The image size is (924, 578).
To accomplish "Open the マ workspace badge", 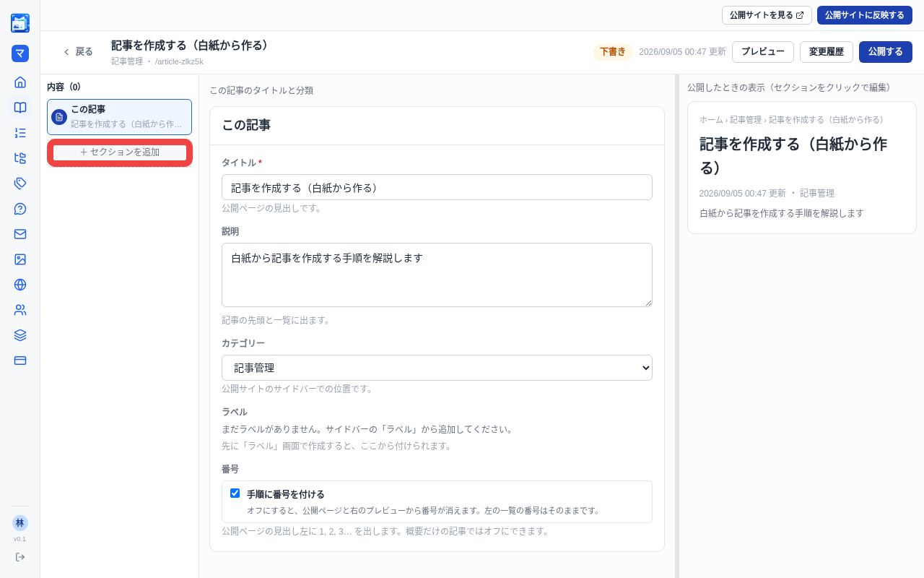I will click(20, 53).
